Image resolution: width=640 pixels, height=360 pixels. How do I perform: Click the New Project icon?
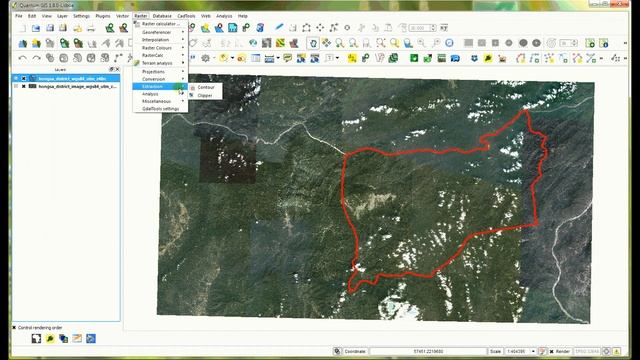tap(22, 28)
